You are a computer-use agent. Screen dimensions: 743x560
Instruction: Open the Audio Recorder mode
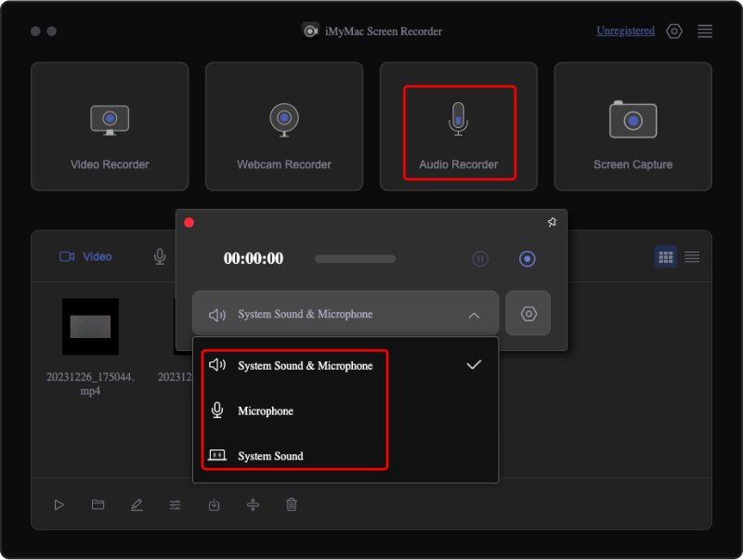[458, 126]
